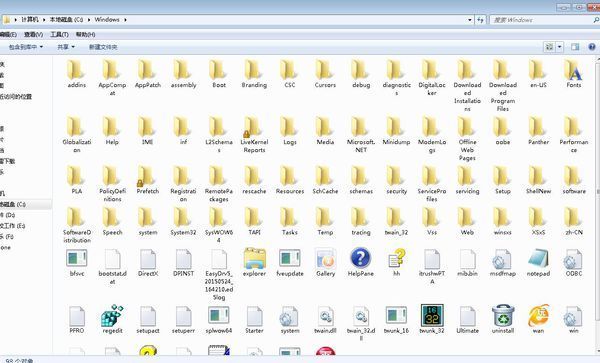Click the address bar refresh button

click(481, 20)
